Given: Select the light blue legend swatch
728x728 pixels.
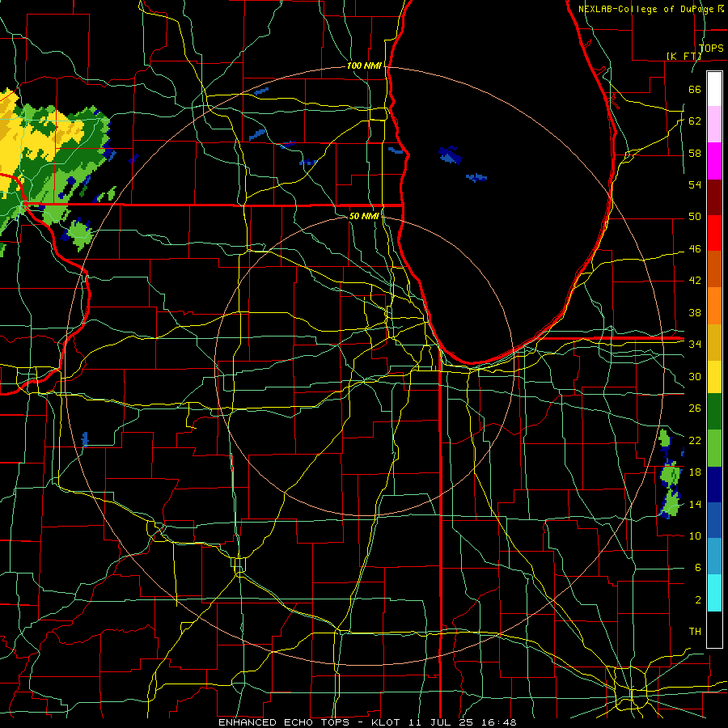Looking at the screenshot, I should [x=714, y=556].
